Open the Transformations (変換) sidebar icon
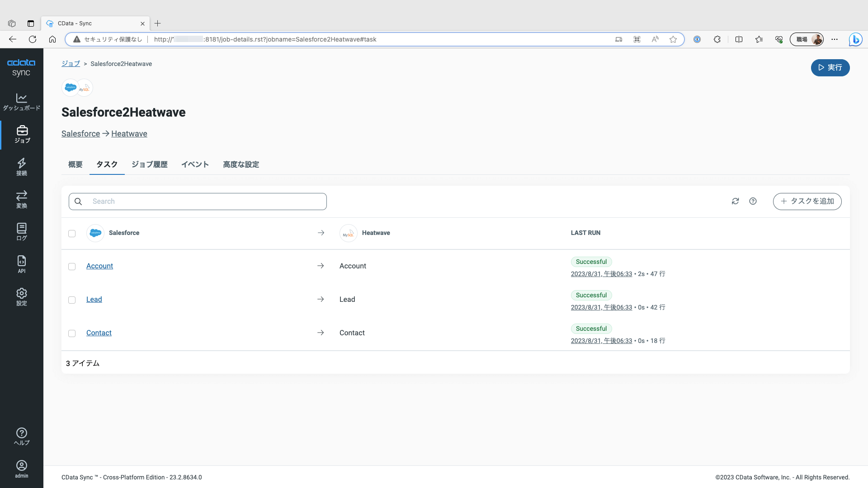The height and width of the screenshot is (488, 868). [21, 199]
